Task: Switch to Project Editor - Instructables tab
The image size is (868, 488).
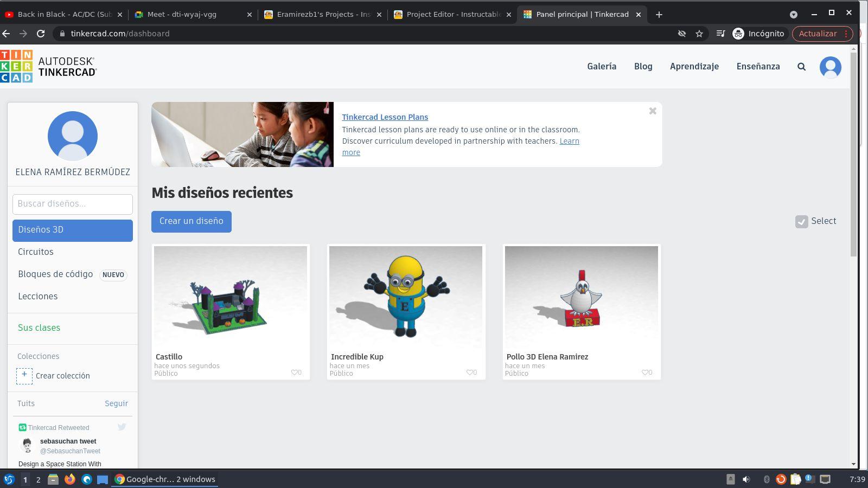Action: coord(453,15)
